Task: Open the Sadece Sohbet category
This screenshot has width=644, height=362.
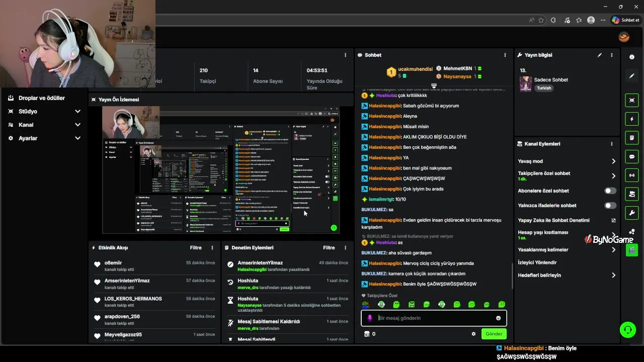Action: pos(551,80)
